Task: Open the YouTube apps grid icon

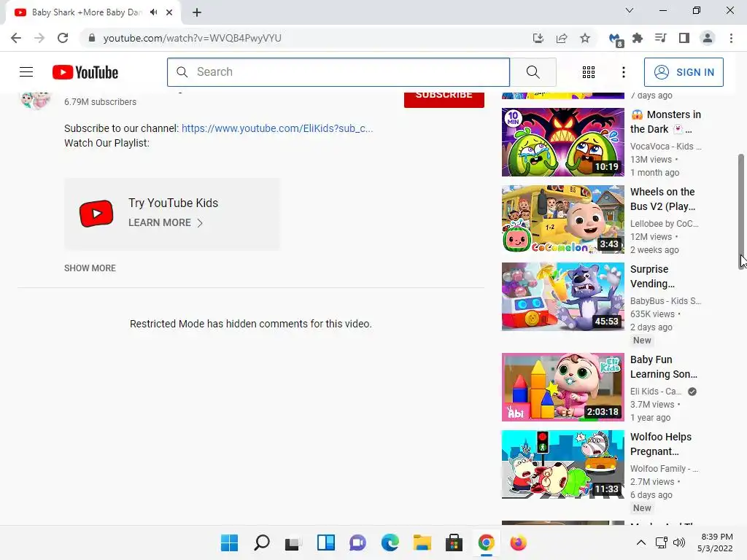Action: click(x=589, y=72)
